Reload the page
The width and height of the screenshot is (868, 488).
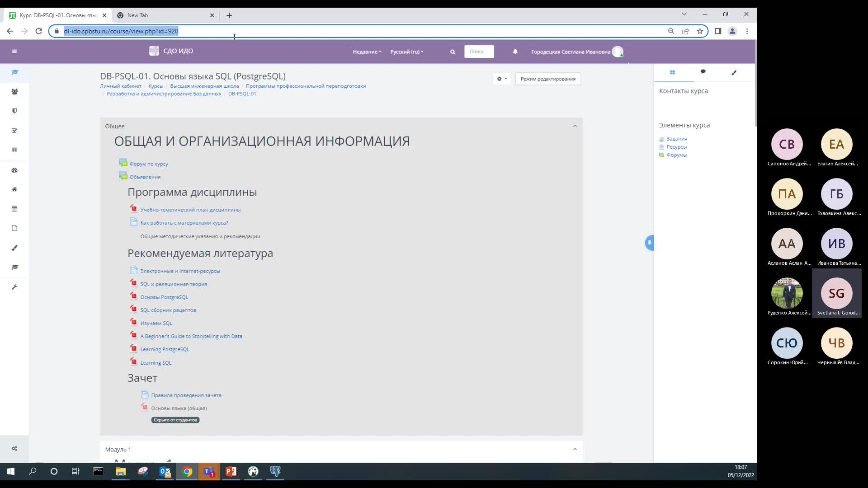click(x=39, y=31)
